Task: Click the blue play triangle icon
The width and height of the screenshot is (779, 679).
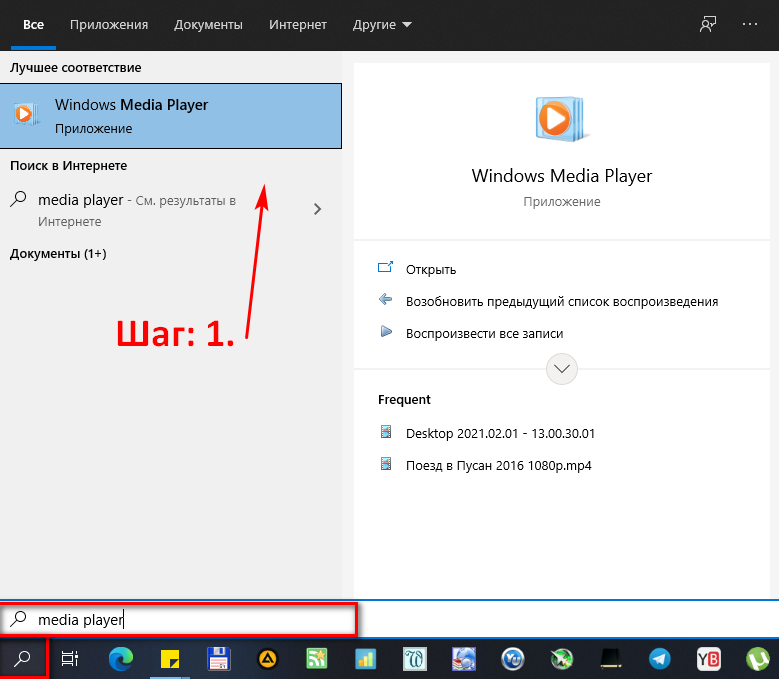Action: pyautogui.click(x=386, y=331)
